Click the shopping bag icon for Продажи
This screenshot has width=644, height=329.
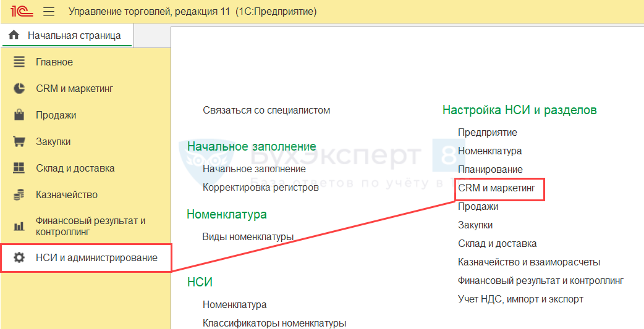19,115
